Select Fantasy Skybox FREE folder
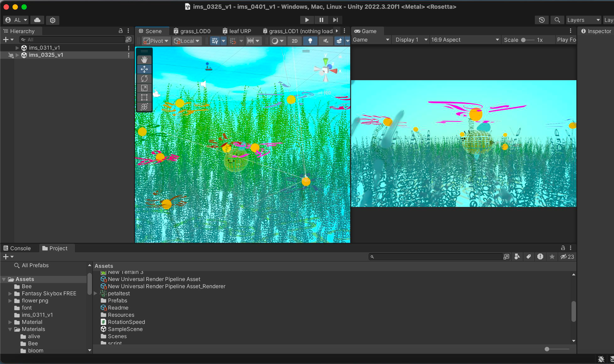Image resolution: width=614 pixels, height=364 pixels. (49, 293)
